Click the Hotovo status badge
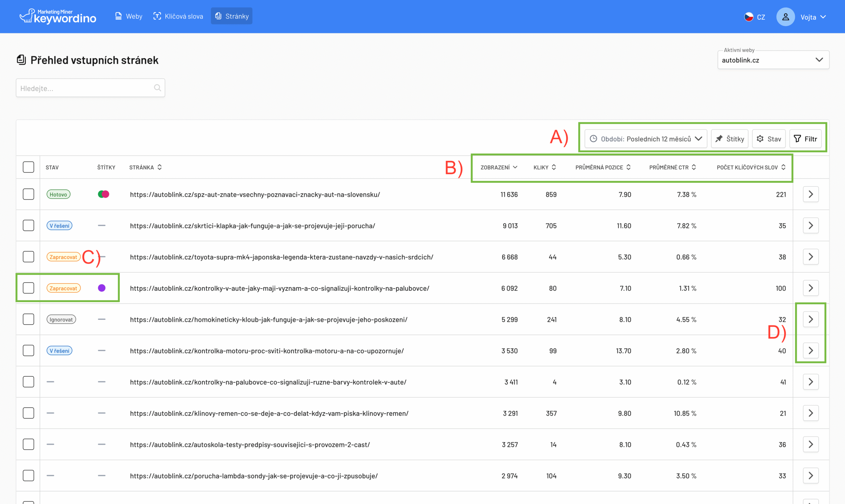 [x=58, y=194]
